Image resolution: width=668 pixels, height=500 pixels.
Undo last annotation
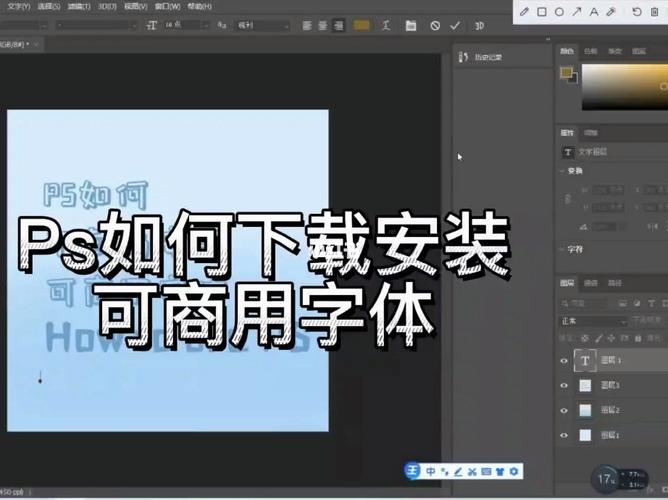click(x=637, y=11)
